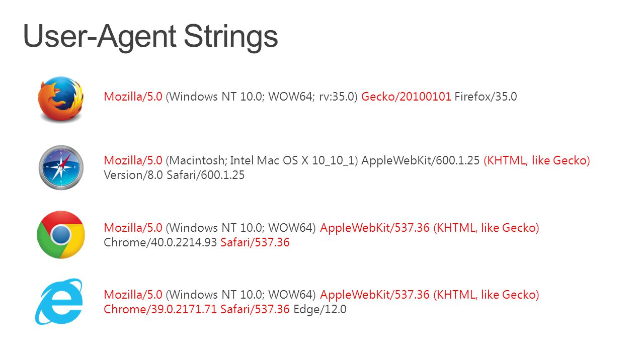Click the red Safari string (KHTML, like Gecko)

tap(537, 160)
